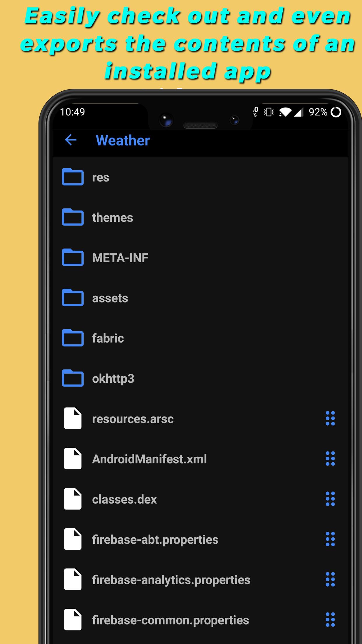Open the res folder icon

(73, 177)
